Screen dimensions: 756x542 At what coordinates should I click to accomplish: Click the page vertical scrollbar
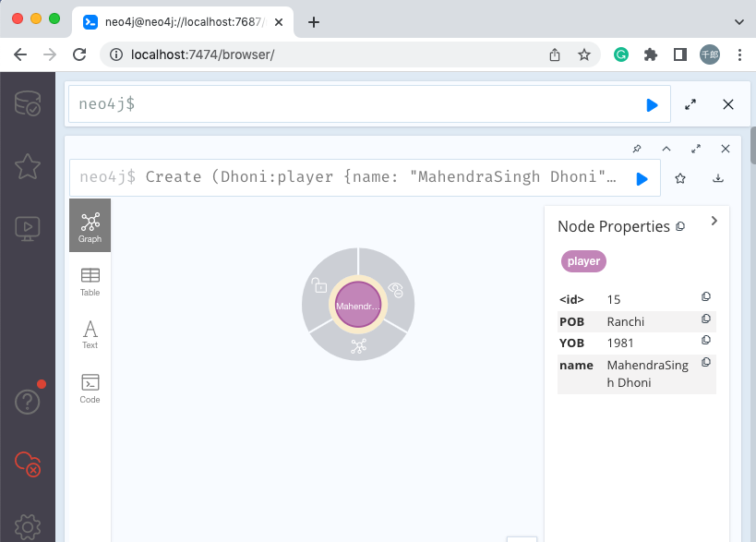(x=752, y=145)
